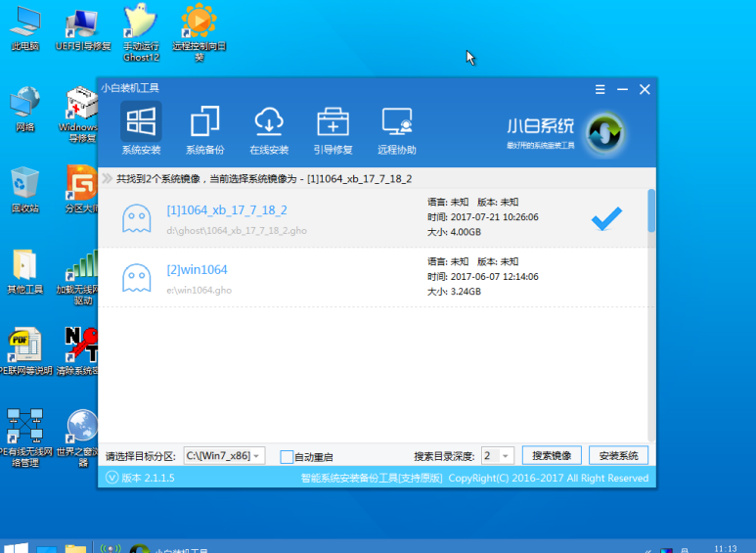Screen dimensions: 756x553
Task: Click the double-arrow icon before 共找到2个系统镜像
Action: click(x=107, y=178)
